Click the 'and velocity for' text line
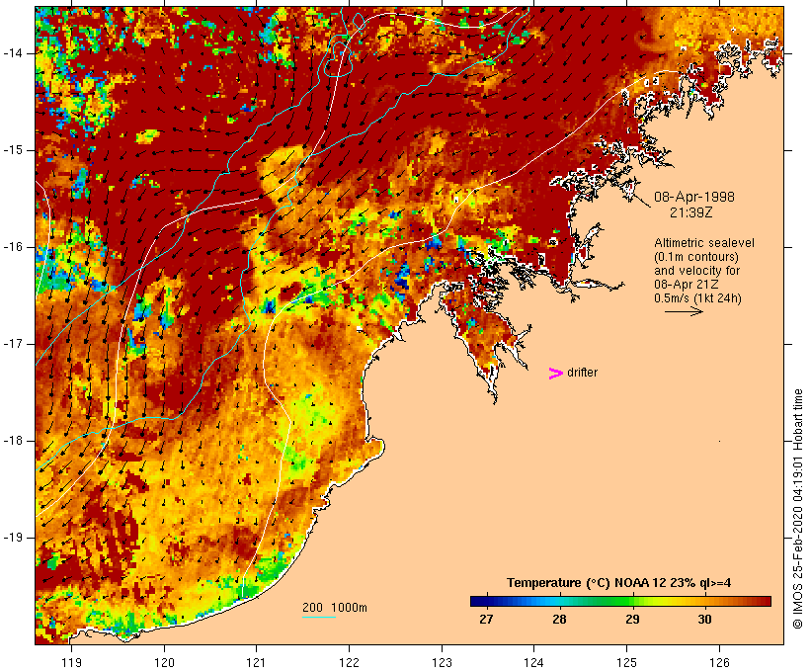810x672 pixels. 696,271
